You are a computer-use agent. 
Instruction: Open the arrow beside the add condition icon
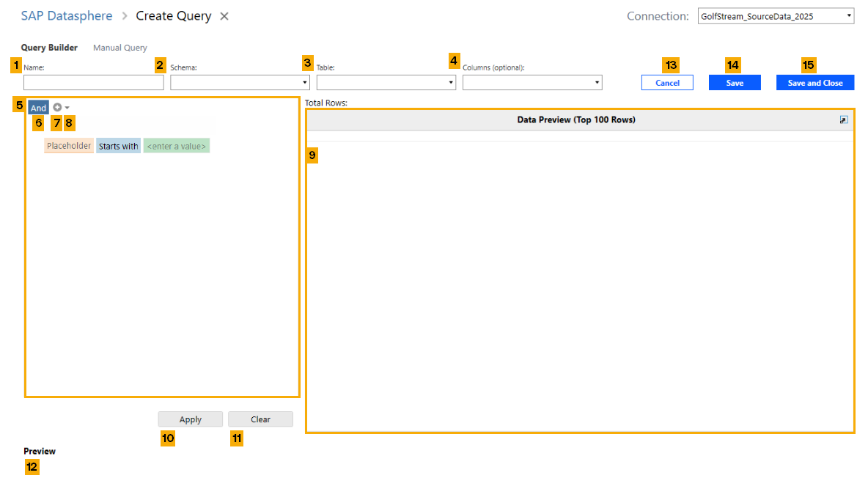coord(67,108)
